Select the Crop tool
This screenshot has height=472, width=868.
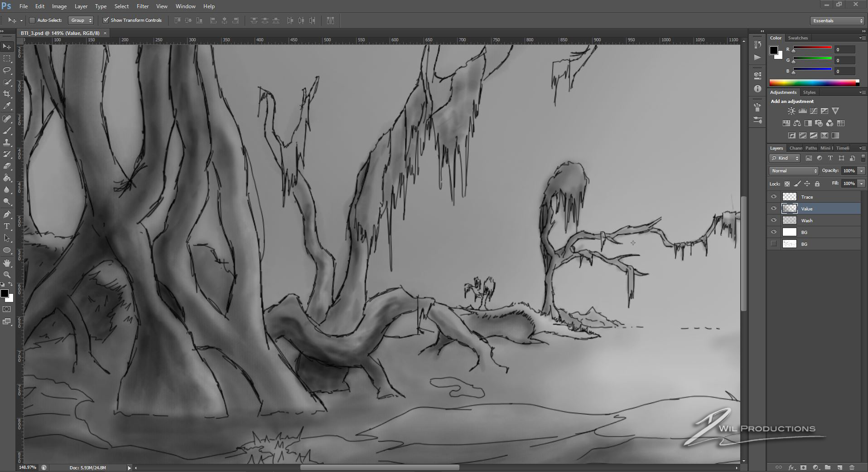pyautogui.click(x=7, y=94)
